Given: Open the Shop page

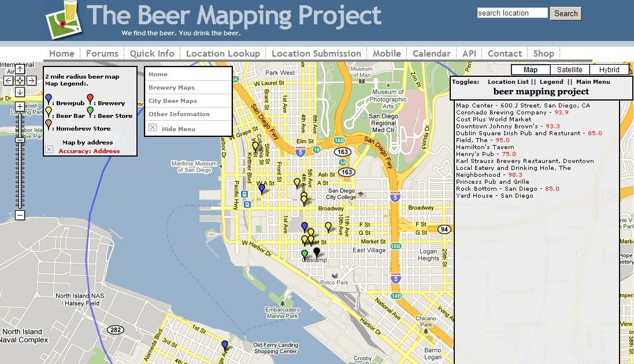Looking at the screenshot, I should pyautogui.click(x=543, y=53).
